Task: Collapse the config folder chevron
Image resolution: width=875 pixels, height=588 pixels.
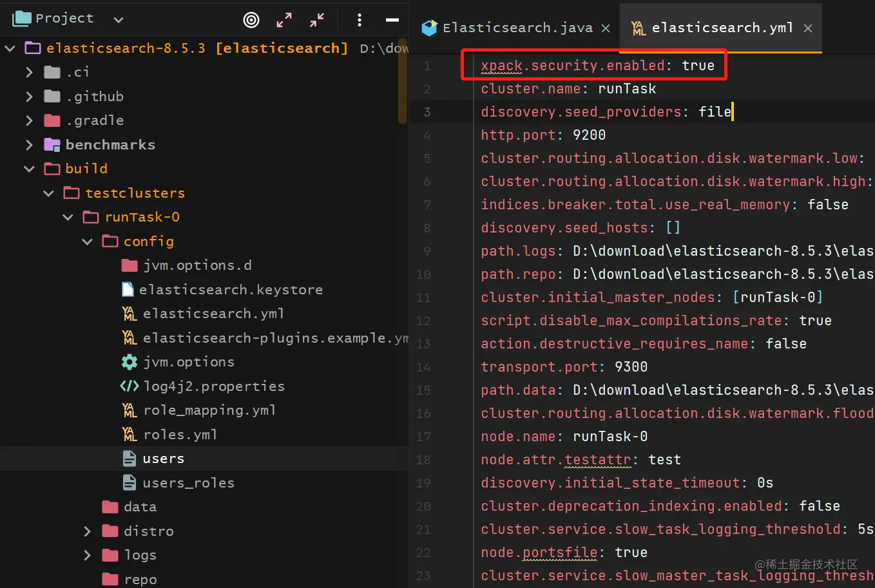Action: [87, 242]
